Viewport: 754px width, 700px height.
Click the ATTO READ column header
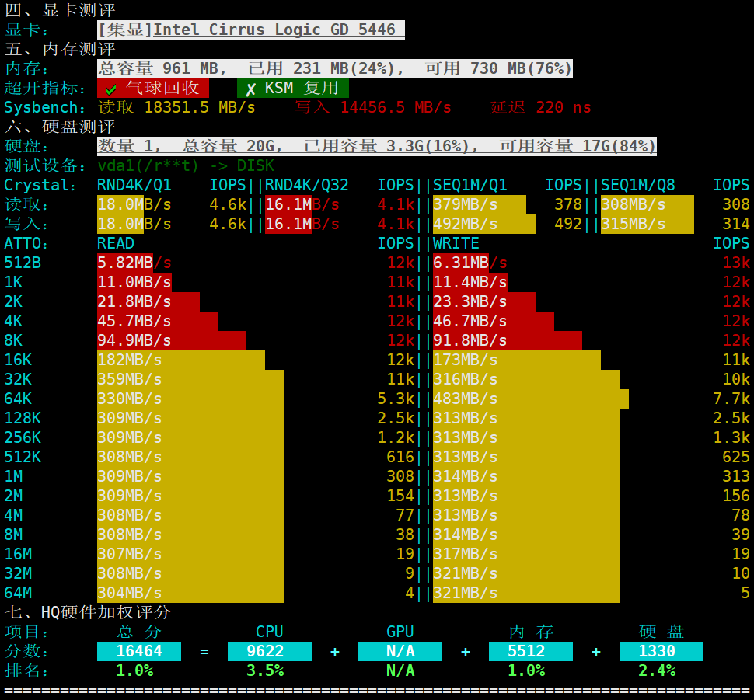click(115, 243)
